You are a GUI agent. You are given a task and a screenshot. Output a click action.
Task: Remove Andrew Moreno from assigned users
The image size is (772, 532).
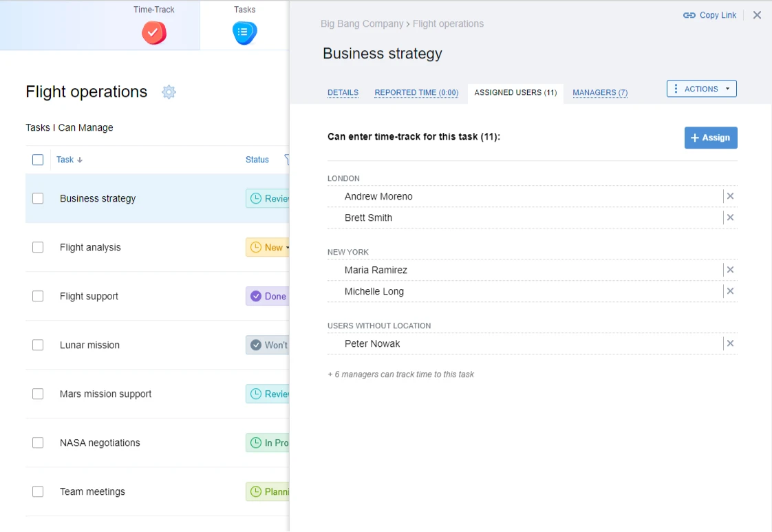pos(730,197)
